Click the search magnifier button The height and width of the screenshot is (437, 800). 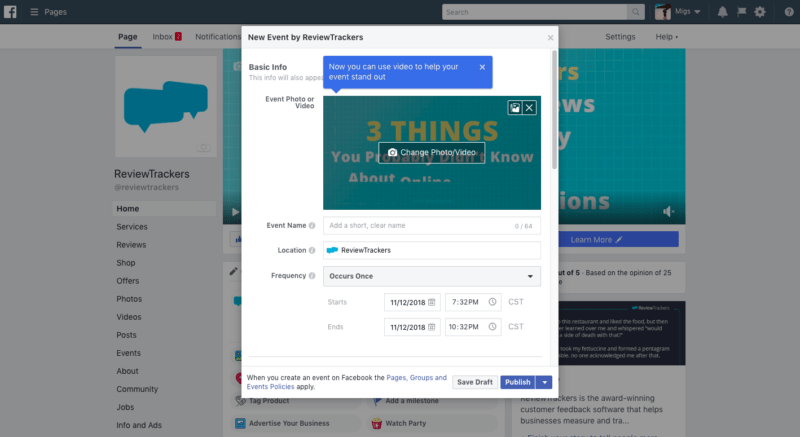pos(635,12)
